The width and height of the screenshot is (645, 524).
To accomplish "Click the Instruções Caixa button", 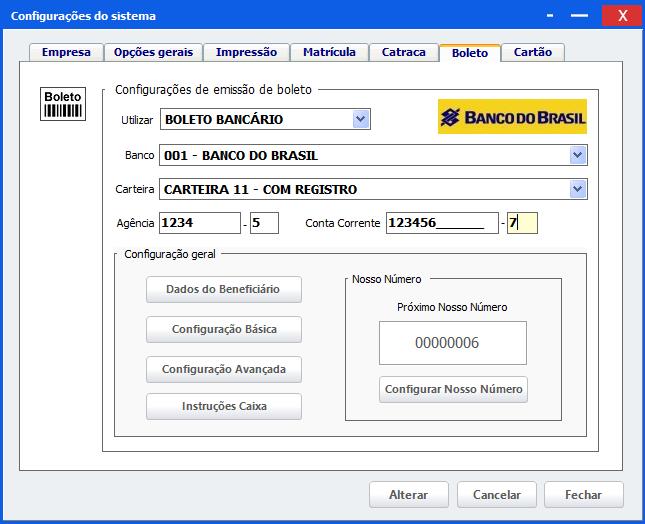I will pyautogui.click(x=224, y=406).
